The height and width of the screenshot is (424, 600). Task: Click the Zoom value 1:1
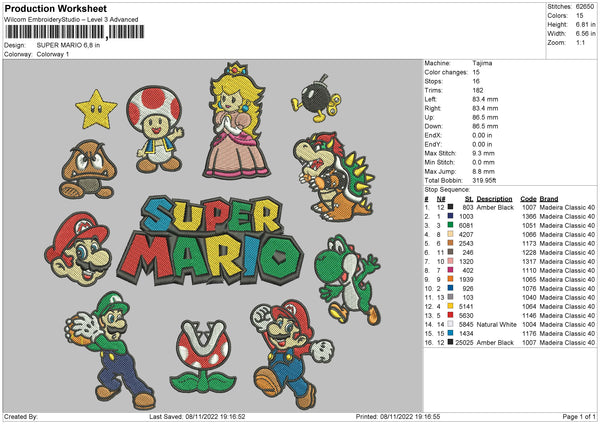tap(580, 43)
